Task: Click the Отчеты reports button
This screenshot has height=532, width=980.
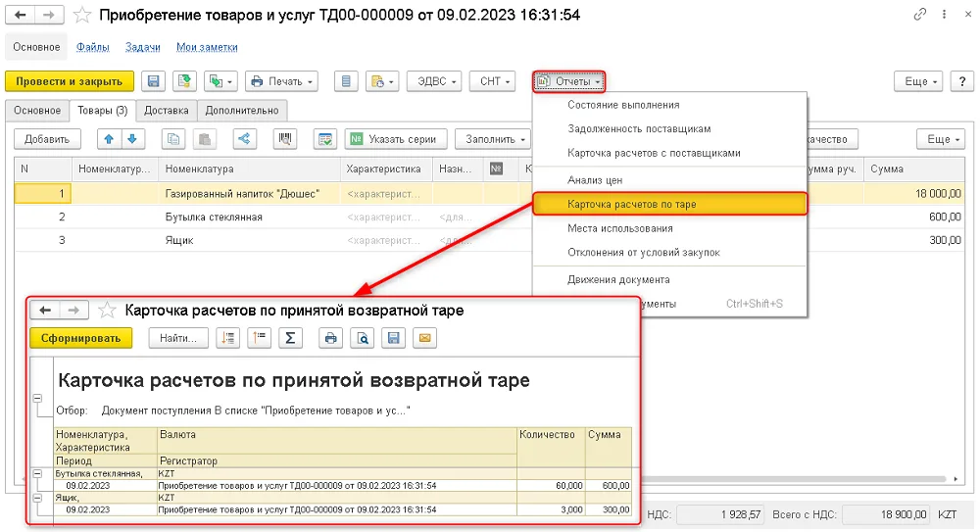Action: 568,81
